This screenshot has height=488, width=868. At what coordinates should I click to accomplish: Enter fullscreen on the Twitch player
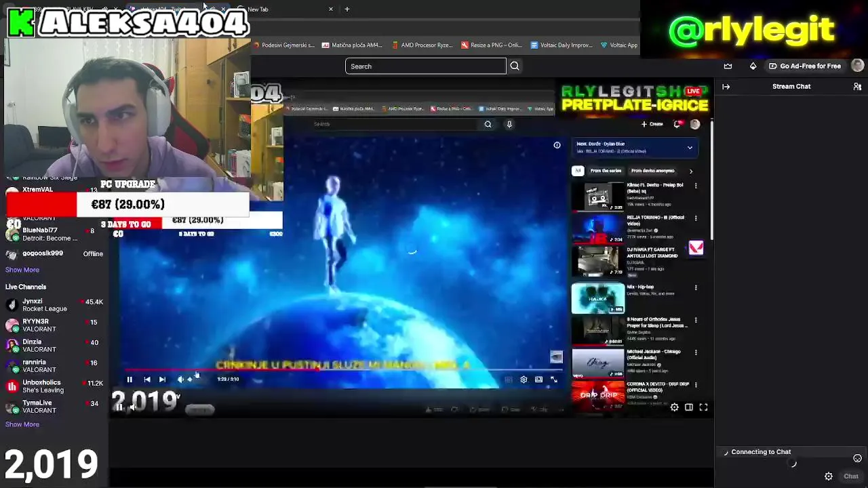703,407
